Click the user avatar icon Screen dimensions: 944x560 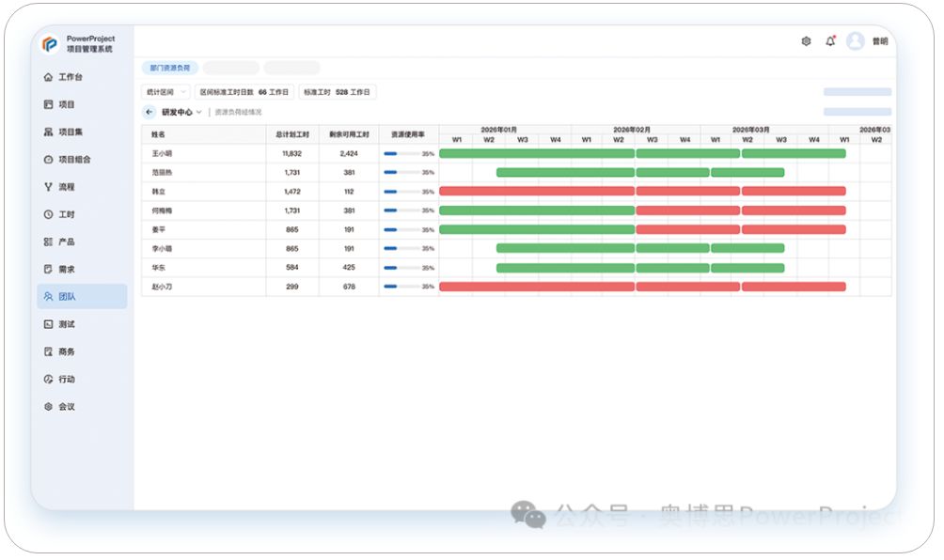point(855,41)
